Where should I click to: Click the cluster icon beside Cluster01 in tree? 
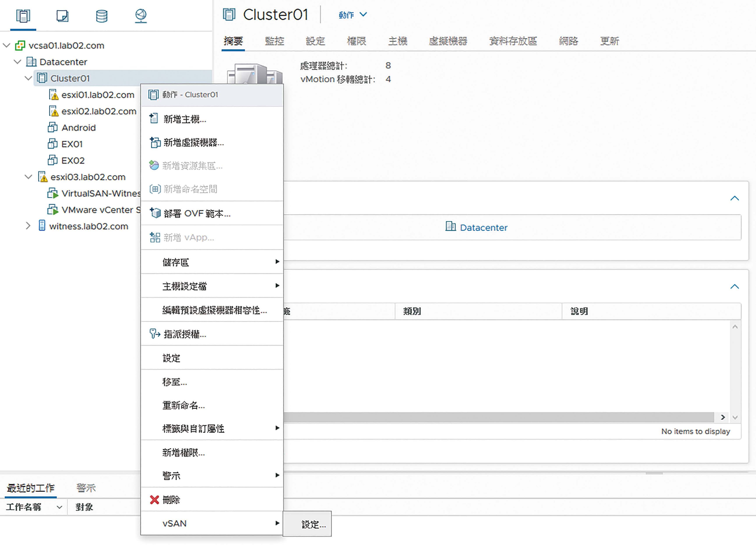click(42, 78)
